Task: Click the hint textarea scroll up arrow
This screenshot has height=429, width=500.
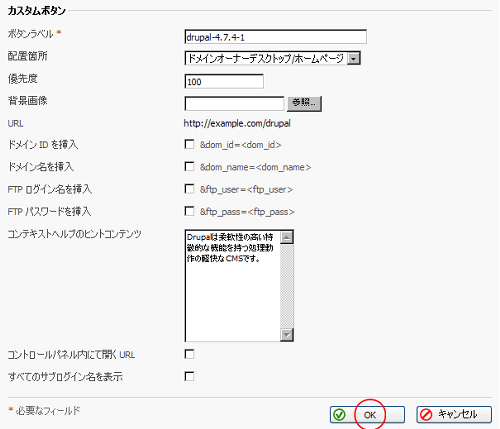Action: (x=287, y=237)
